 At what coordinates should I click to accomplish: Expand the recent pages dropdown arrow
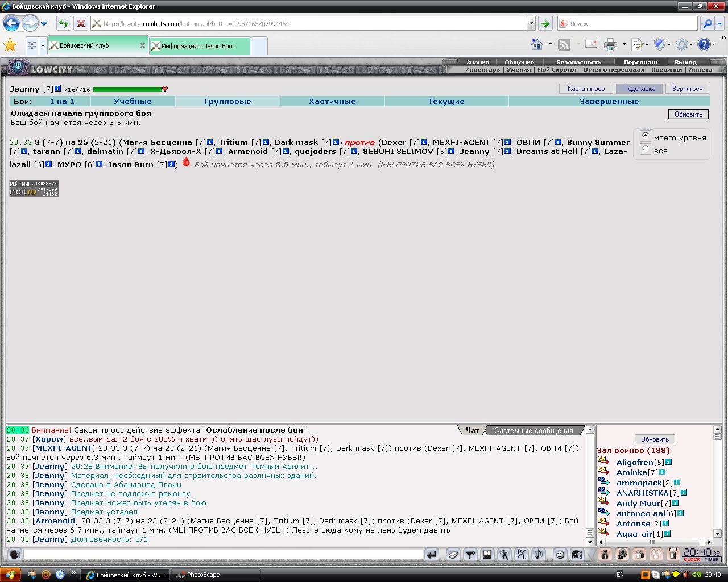tap(44, 24)
